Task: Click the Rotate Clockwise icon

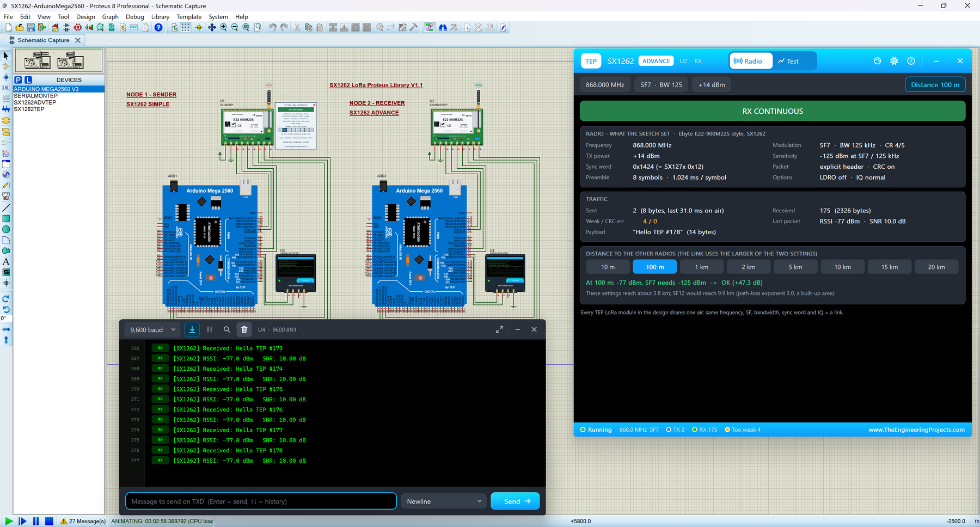Action: 6,299
